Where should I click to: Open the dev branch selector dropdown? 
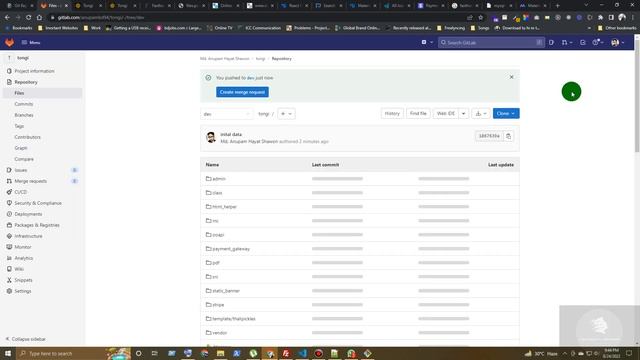pos(227,114)
